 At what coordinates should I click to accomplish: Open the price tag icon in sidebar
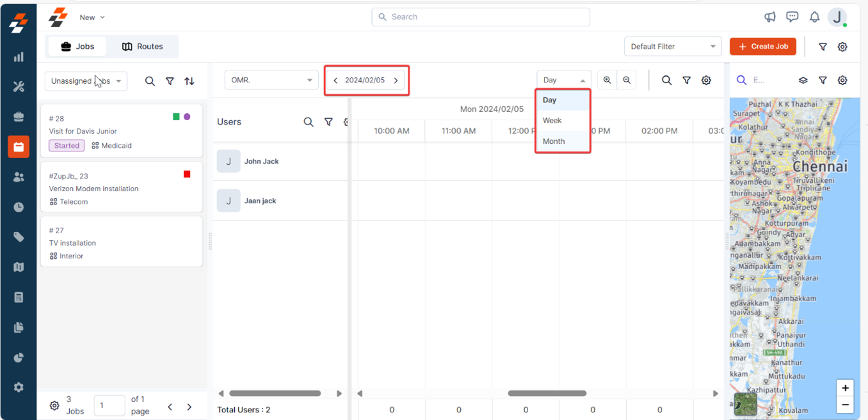(18, 237)
